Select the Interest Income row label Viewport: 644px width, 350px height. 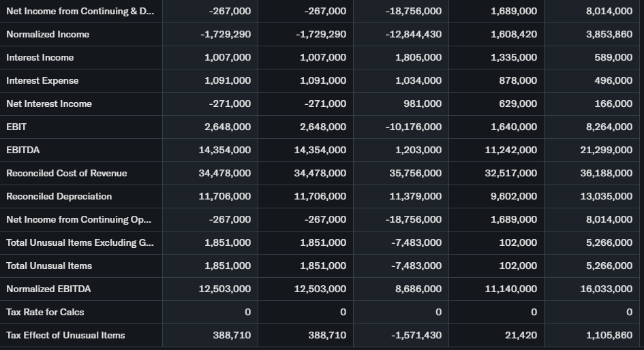tap(40, 57)
